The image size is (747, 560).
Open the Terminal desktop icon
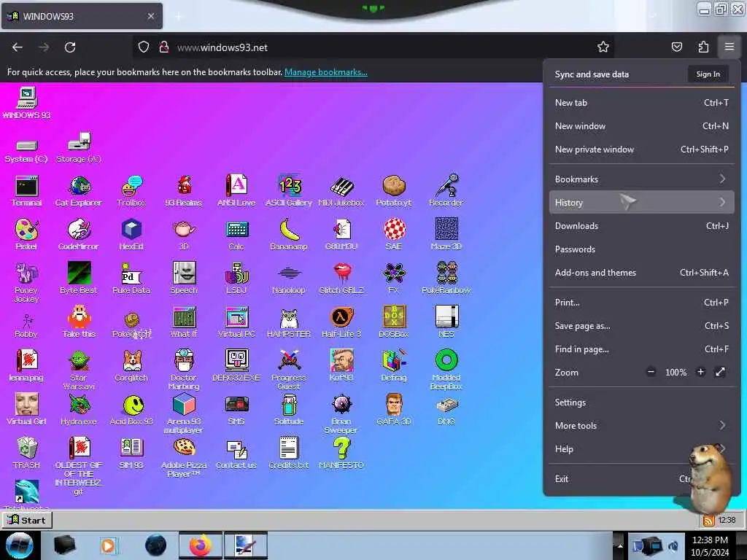26,190
